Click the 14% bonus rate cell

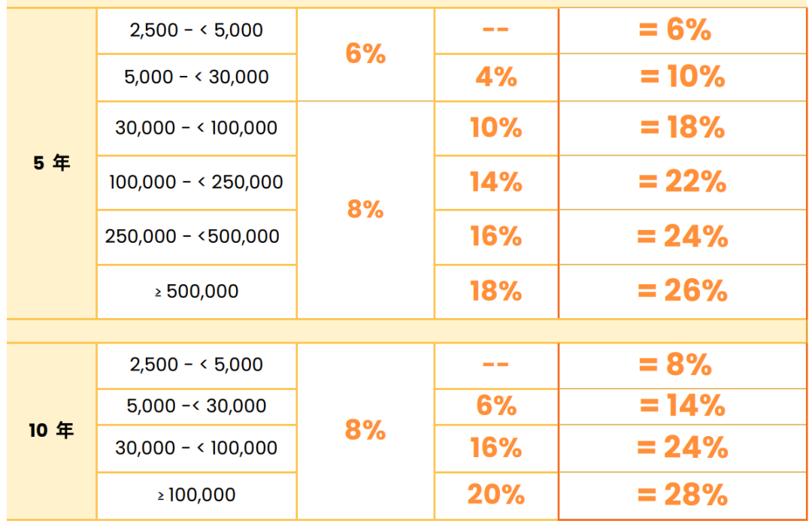(496, 182)
